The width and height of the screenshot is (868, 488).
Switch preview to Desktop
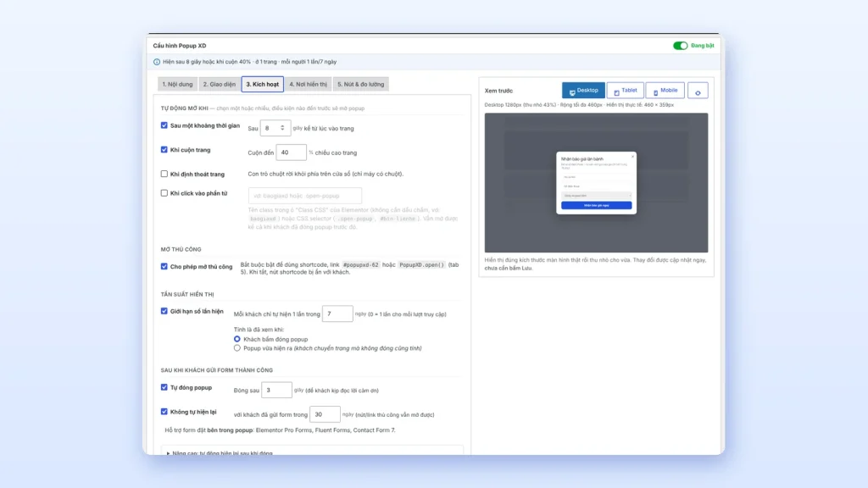(583, 90)
